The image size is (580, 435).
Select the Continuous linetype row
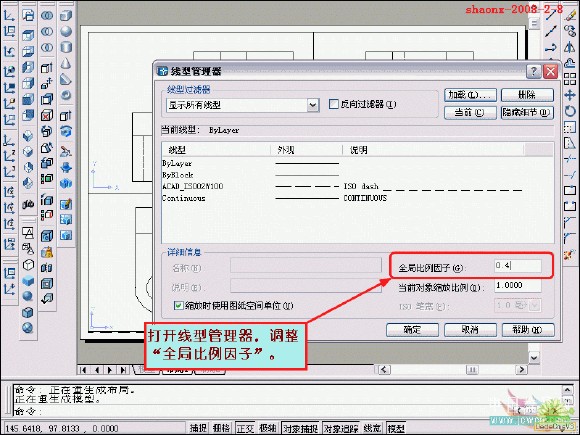pos(357,198)
